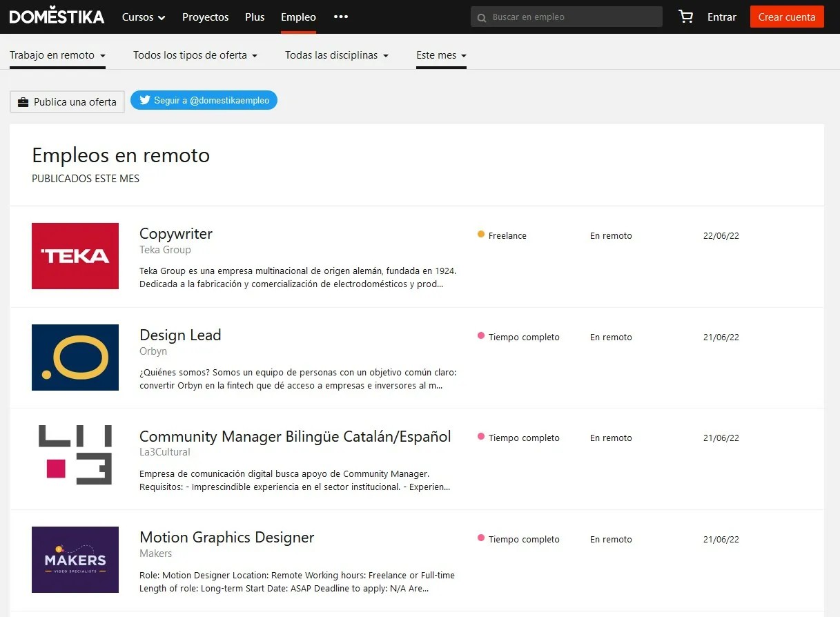
Task: Open the three-dots more menu
Action: click(341, 17)
